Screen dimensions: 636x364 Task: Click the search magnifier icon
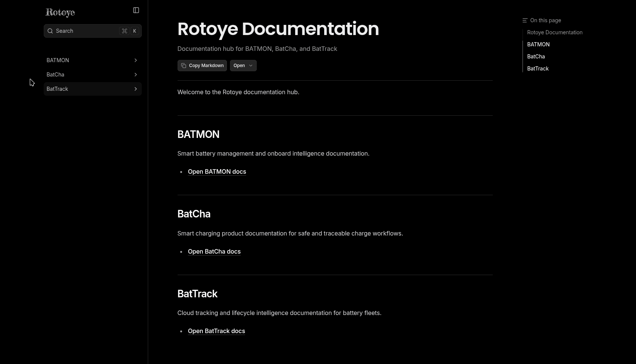point(50,31)
